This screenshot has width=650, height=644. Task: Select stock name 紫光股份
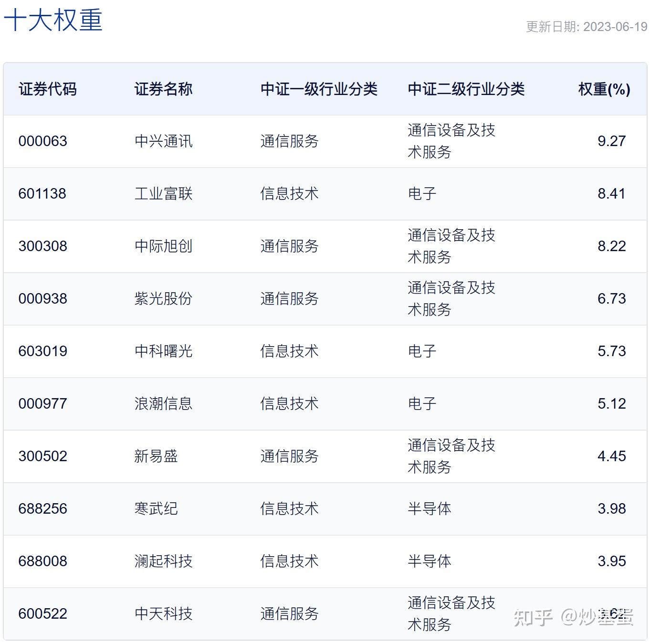tap(164, 299)
